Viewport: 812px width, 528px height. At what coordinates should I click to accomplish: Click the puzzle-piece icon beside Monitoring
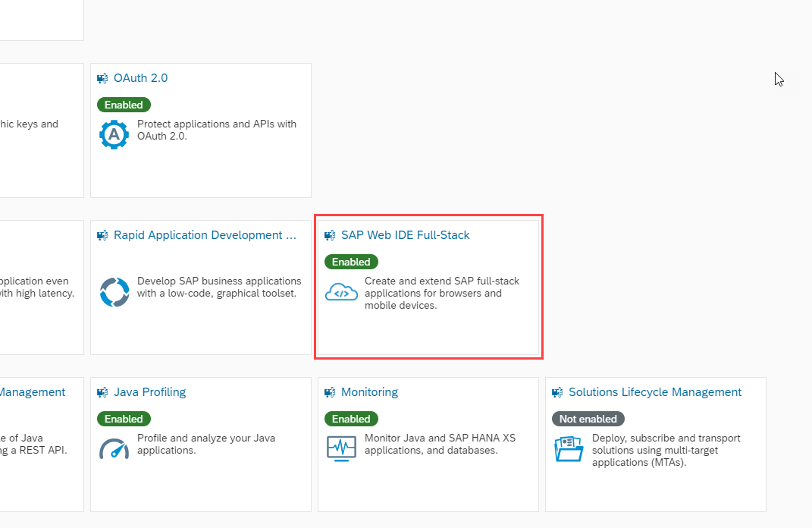[x=330, y=392]
